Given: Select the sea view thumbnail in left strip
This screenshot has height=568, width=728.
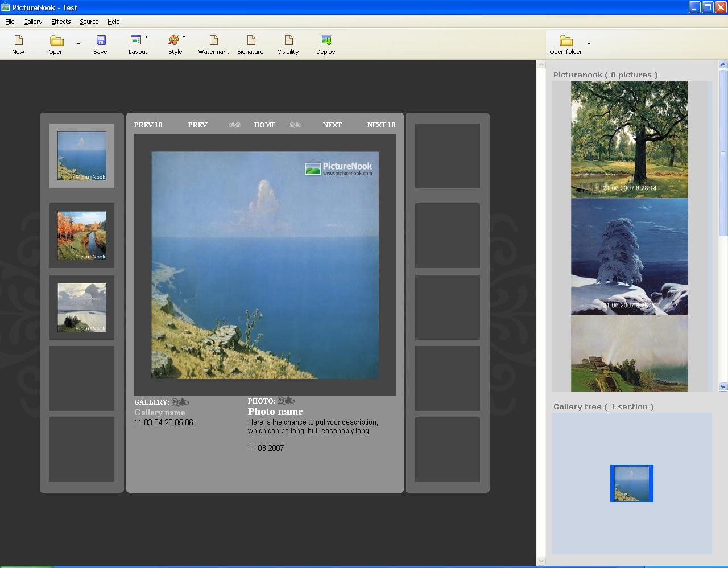Looking at the screenshot, I should pyautogui.click(x=82, y=156).
